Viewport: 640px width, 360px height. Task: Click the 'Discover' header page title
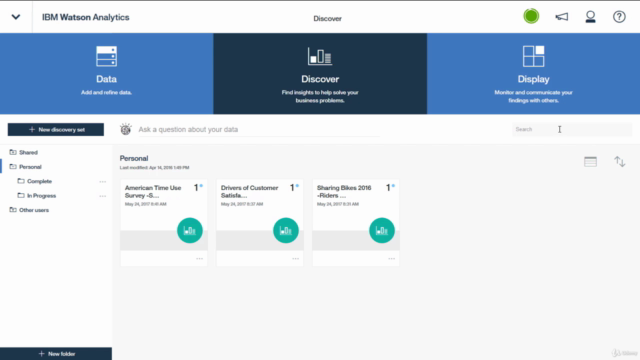[327, 18]
